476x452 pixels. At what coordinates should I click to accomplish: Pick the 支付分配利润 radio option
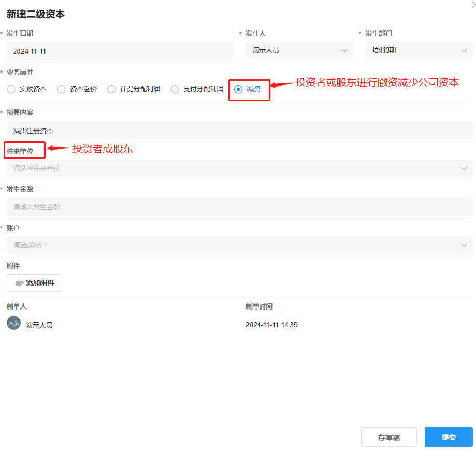(x=175, y=89)
